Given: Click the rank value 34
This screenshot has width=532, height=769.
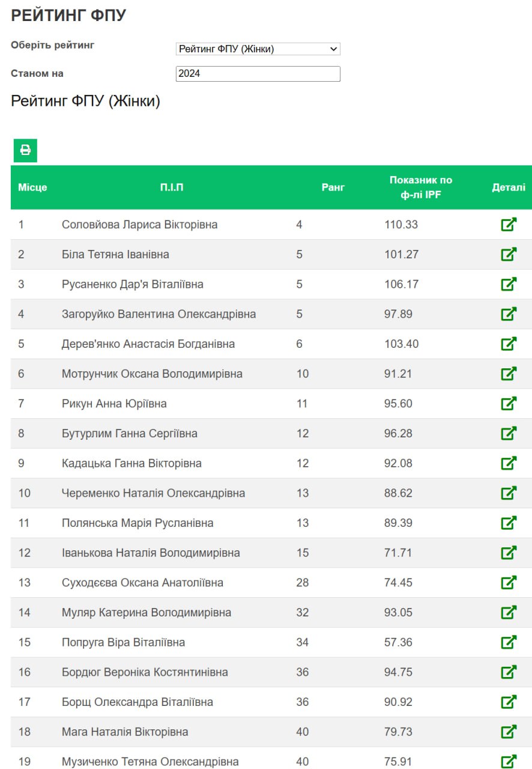Looking at the screenshot, I should pos(302,642).
